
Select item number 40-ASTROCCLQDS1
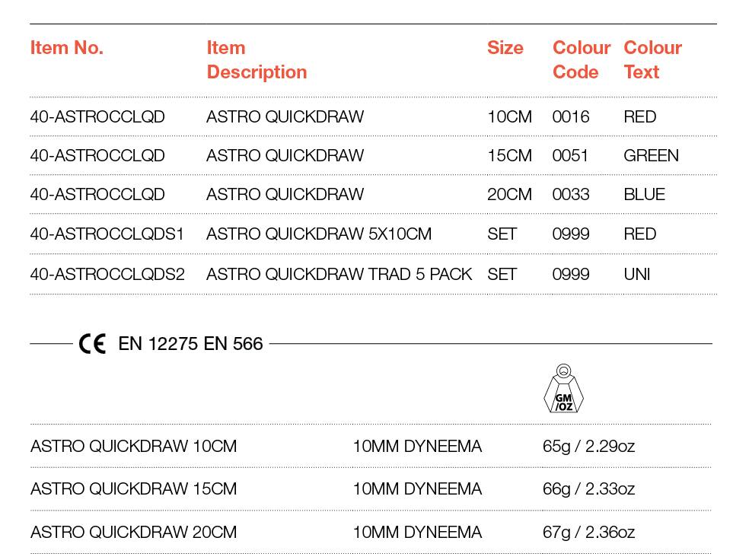tap(107, 234)
